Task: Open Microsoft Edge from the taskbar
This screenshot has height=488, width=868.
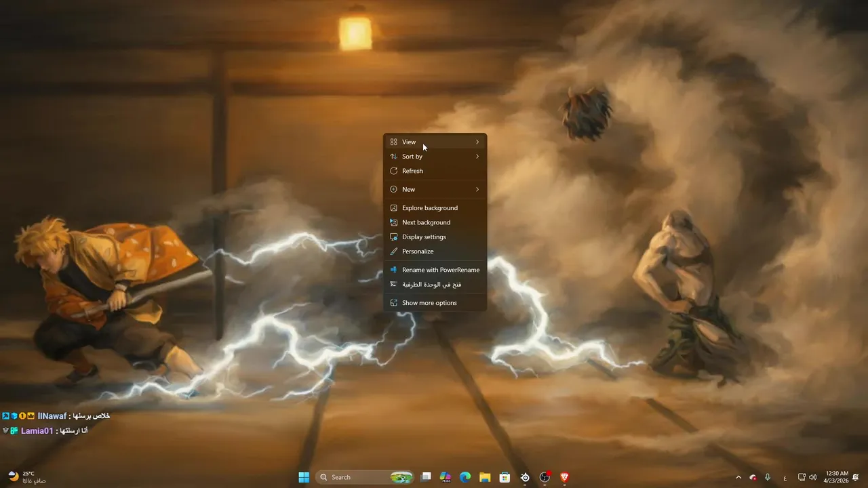Action: pyautogui.click(x=465, y=477)
